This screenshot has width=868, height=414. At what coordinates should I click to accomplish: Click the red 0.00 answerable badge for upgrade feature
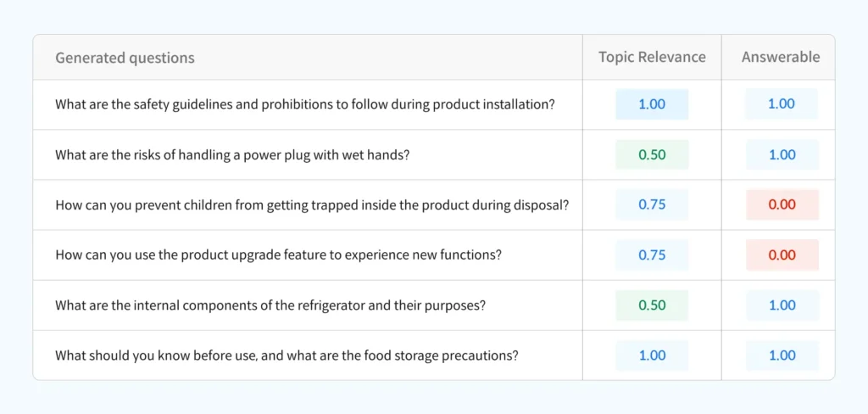(x=782, y=255)
